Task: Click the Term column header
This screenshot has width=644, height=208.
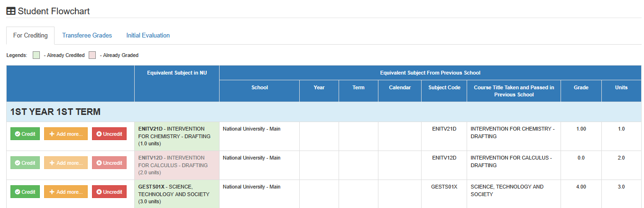Action: tap(359, 91)
